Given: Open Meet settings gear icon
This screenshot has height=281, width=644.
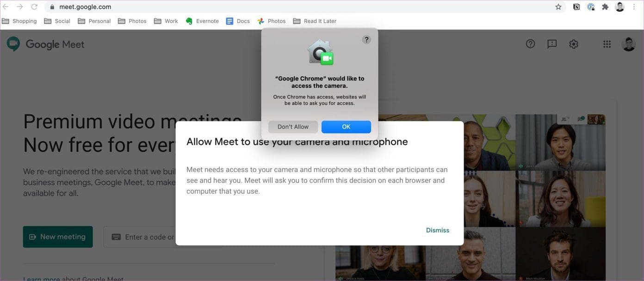Looking at the screenshot, I should 574,44.
